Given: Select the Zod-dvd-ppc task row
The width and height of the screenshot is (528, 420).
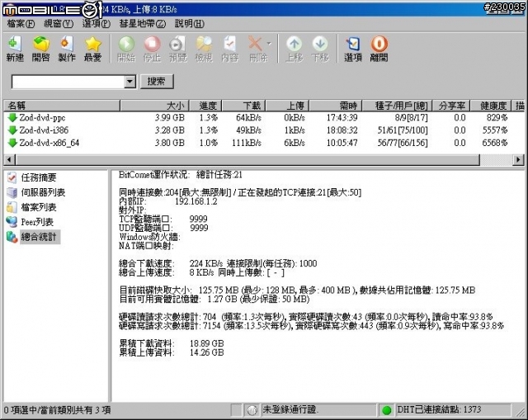Looking at the screenshot, I should (264, 117).
